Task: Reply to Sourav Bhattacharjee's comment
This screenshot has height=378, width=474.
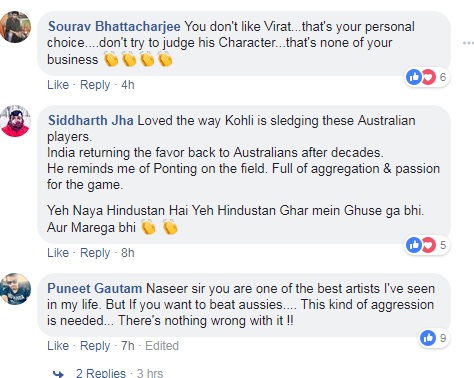Action: [x=95, y=85]
